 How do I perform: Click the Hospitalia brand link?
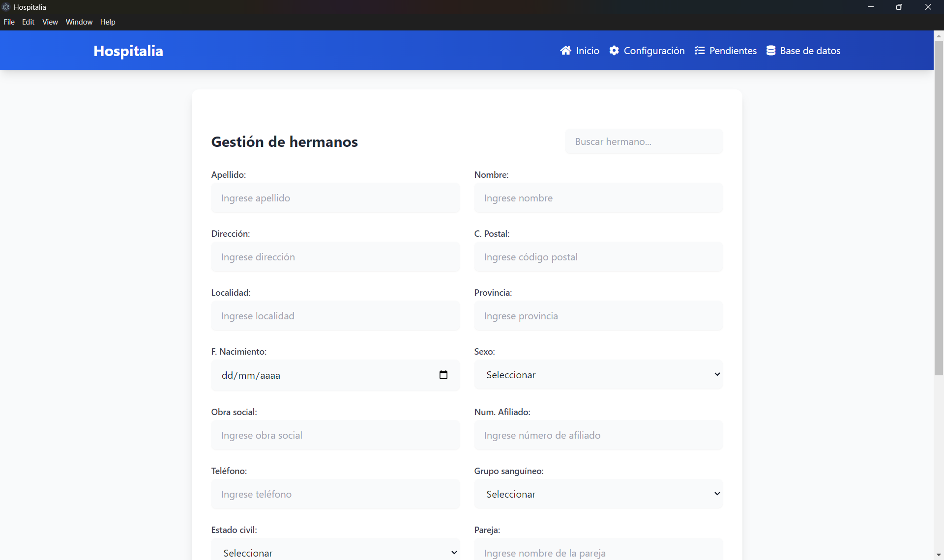pos(128,51)
